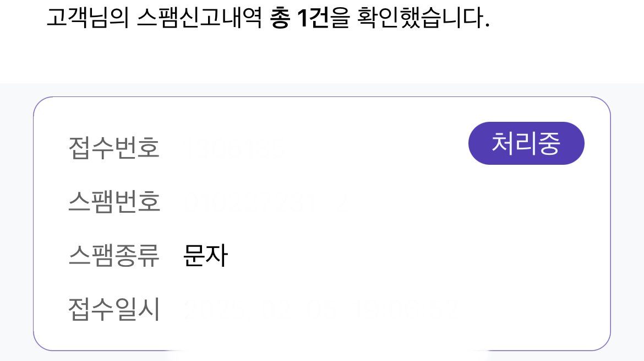Click the gray strip above the card
Viewport: 644px width, 361px height.
click(322, 90)
